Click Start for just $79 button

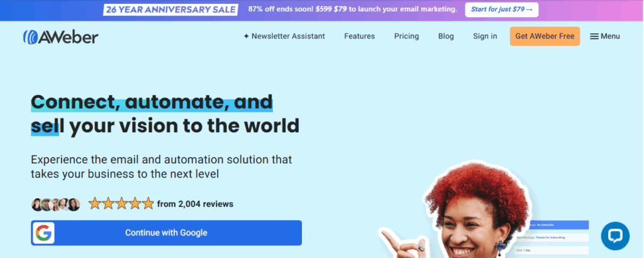click(501, 9)
